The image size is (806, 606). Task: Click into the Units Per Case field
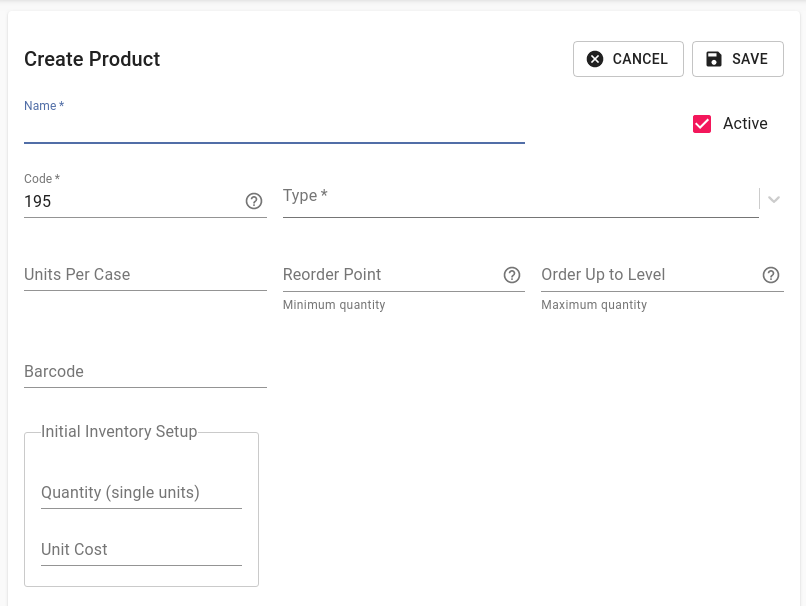[145, 274]
